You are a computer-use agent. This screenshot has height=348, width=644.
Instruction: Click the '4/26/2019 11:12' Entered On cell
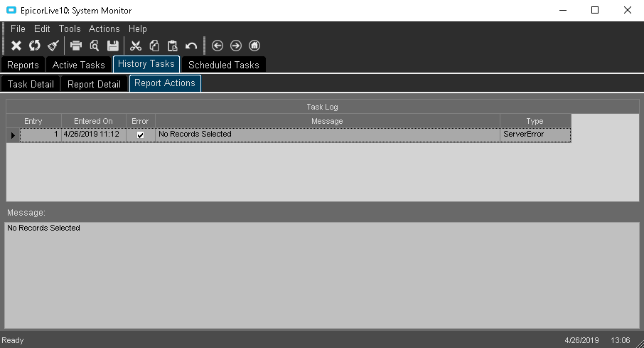point(93,135)
